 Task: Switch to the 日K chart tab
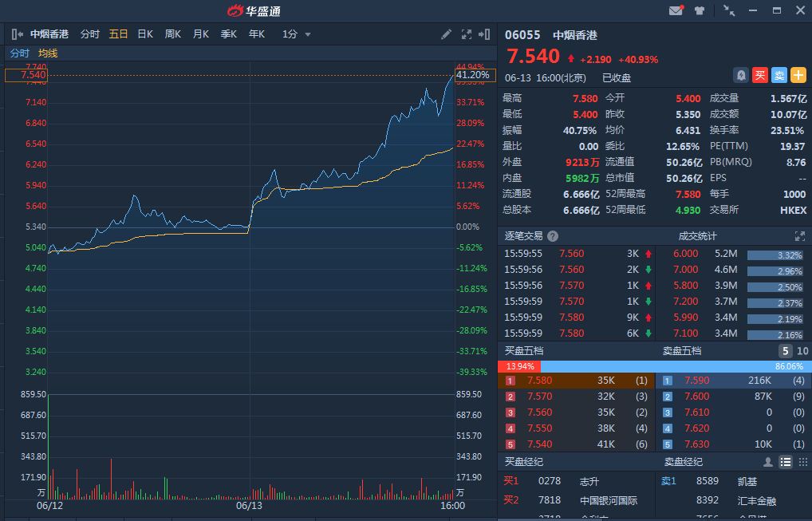tap(145, 34)
